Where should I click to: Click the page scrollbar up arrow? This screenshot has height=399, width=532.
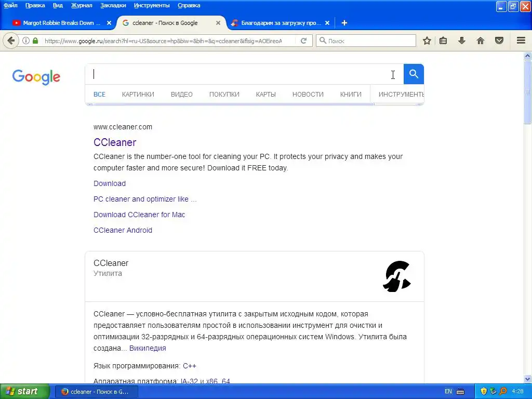pyautogui.click(x=528, y=56)
